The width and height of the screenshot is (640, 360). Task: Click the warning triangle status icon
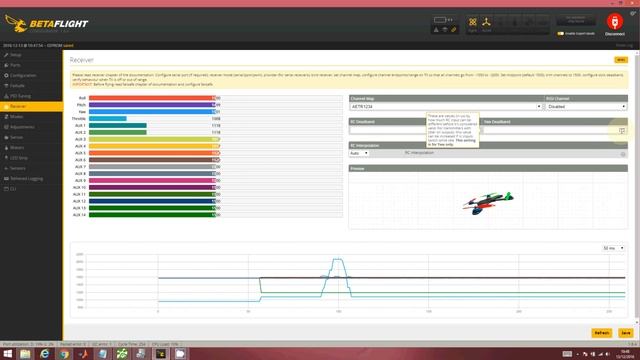click(x=436, y=30)
